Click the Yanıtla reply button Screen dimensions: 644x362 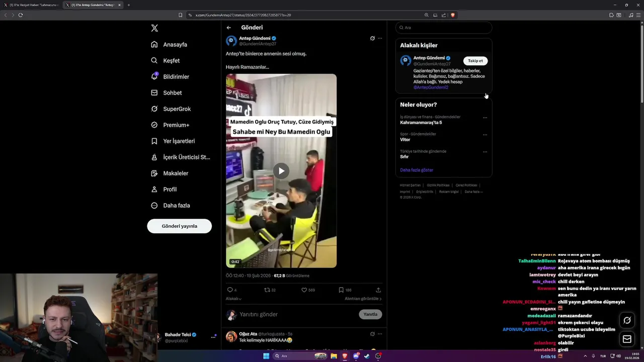coord(370,314)
